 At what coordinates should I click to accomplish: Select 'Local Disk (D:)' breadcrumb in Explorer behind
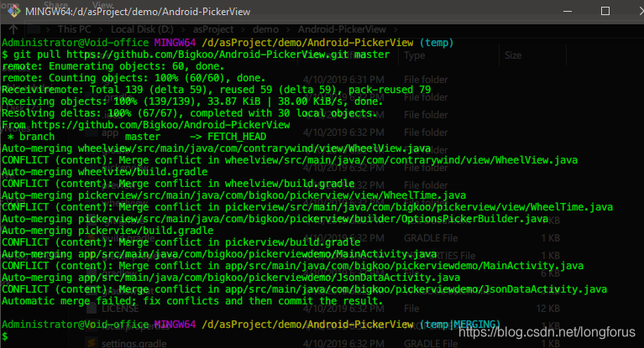[x=142, y=29]
